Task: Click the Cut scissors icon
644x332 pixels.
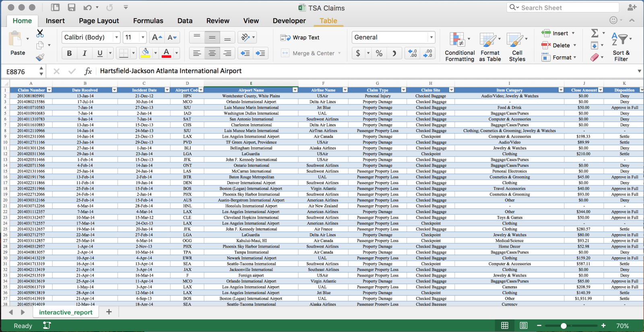Action: click(x=40, y=33)
